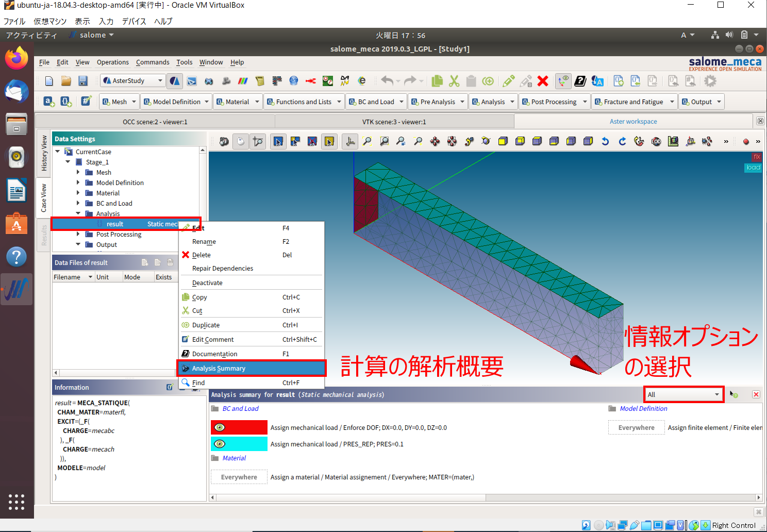The image size is (767, 532).
Task: Click the rotate clockwise icon
Action: [x=622, y=141]
